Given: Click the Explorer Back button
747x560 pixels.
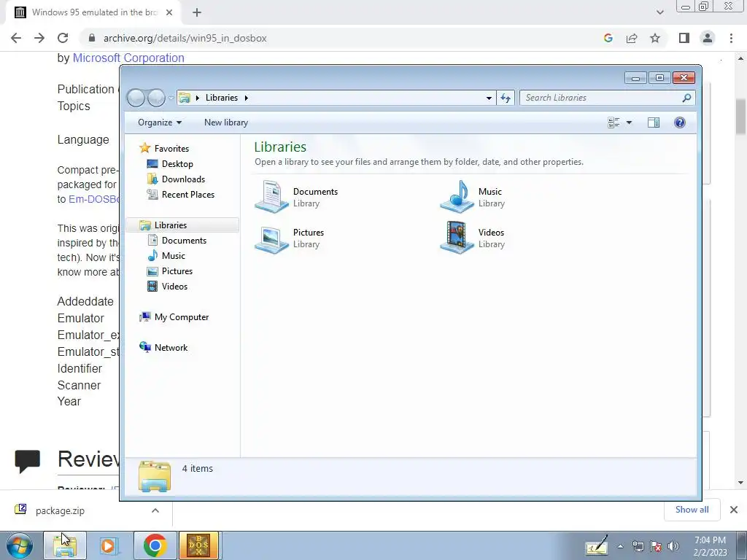Looking at the screenshot, I should [136, 98].
